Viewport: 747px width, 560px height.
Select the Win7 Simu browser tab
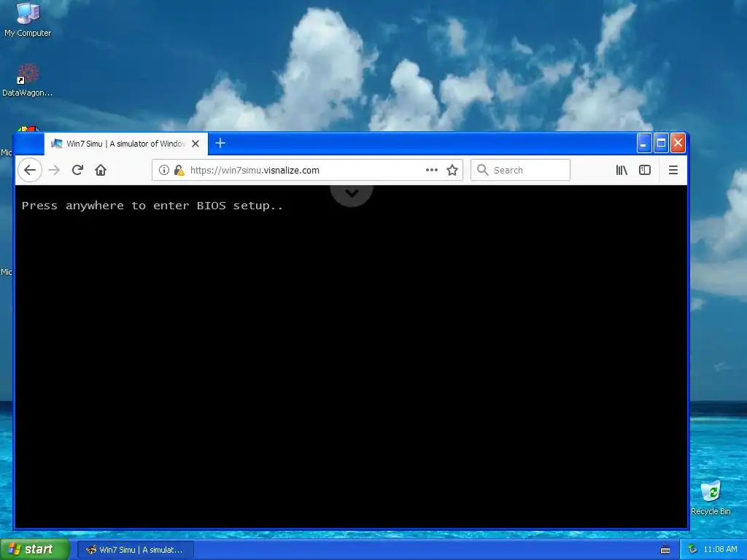click(126, 144)
